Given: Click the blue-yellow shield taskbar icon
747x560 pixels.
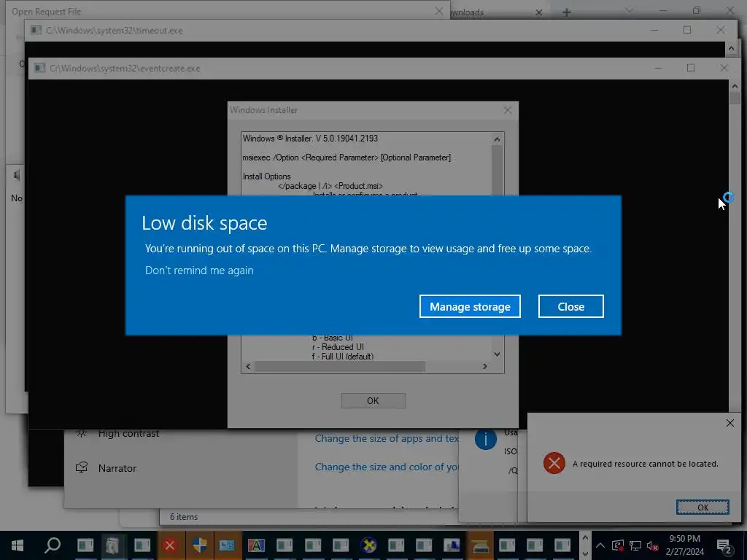Looking at the screenshot, I should pos(199,545).
